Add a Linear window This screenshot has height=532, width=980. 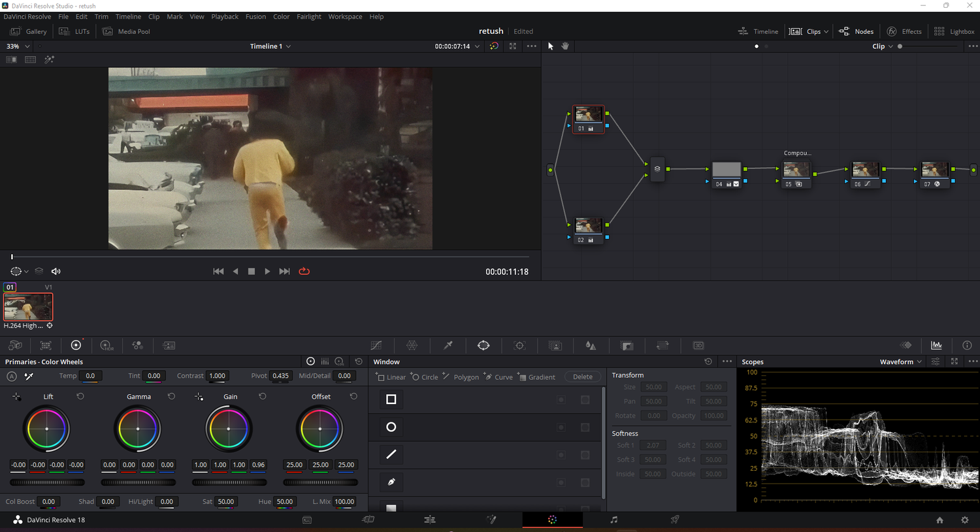(391, 377)
